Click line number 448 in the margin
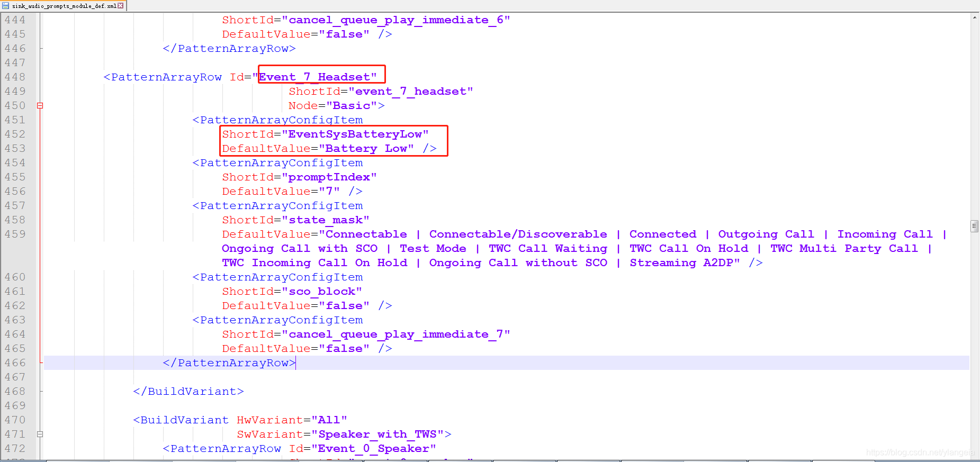The image size is (980, 462). pos(15,77)
